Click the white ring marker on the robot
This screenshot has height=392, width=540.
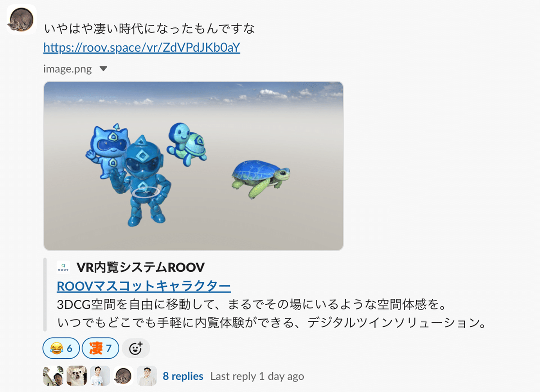pyautogui.click(x=146, y=192)
